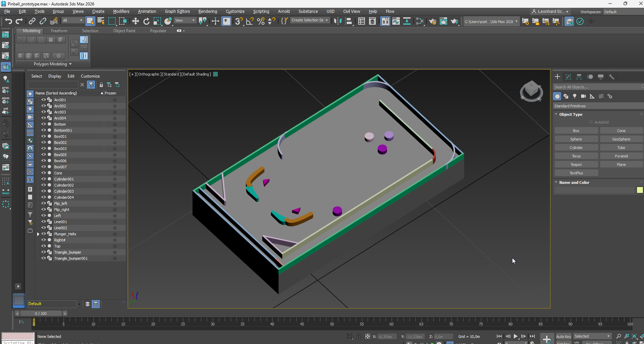Image resolution: width=644 pixels, height=344 pixels.
Task: Click the Teapot primitive button
Action: (576, 164)
